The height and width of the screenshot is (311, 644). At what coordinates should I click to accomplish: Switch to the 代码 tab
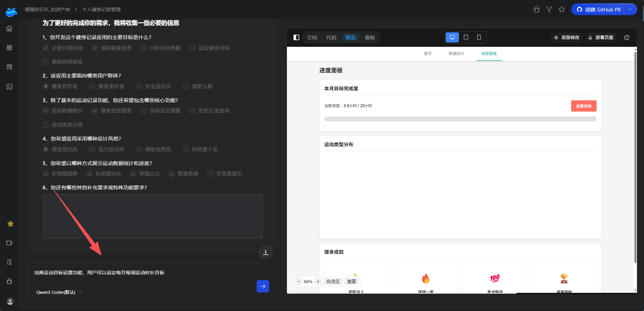331,37
